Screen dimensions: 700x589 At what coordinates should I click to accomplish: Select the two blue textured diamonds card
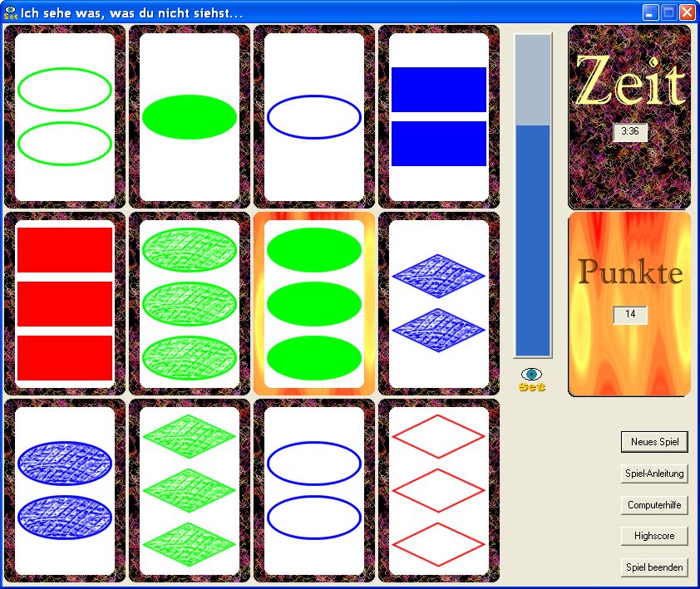pos(439,303)
